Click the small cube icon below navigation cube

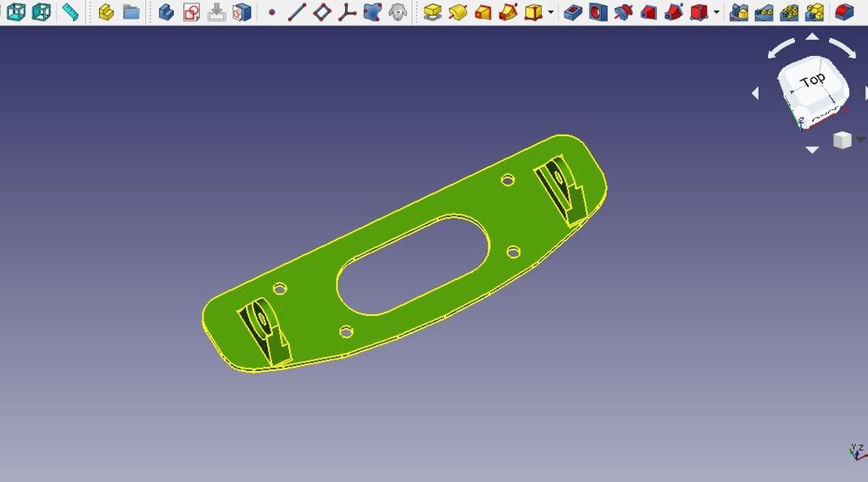tap(842, 140)
